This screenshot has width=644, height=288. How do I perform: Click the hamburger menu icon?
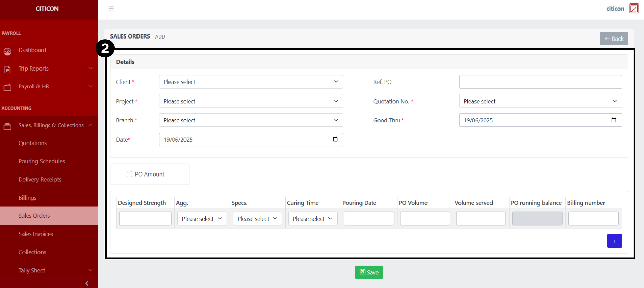(111, 8)
